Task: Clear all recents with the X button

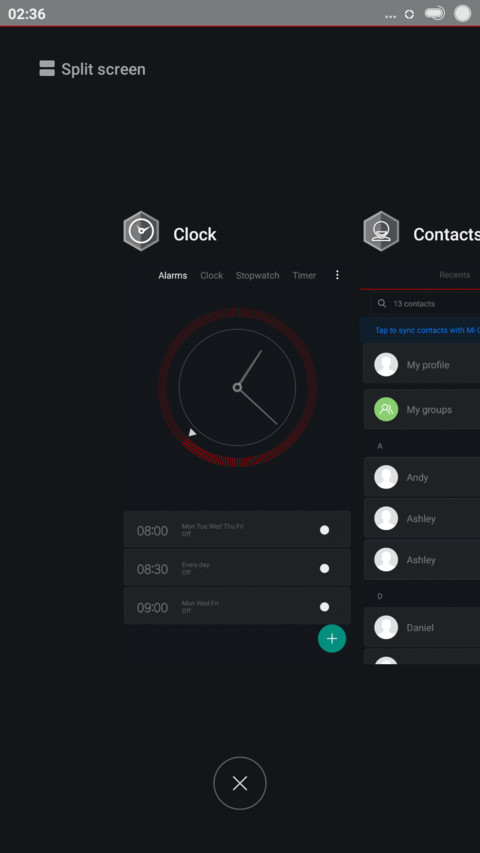Action: pyautogui.click(x=240, y=783)
